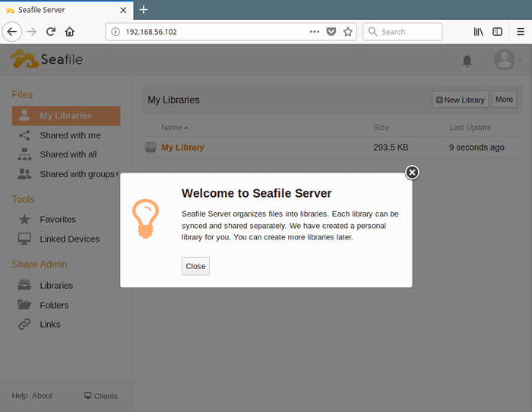Image resolution: width=532 pixels, height=412 pixels.
Task: Open the notifications bell icon
Action: (467, 61)
